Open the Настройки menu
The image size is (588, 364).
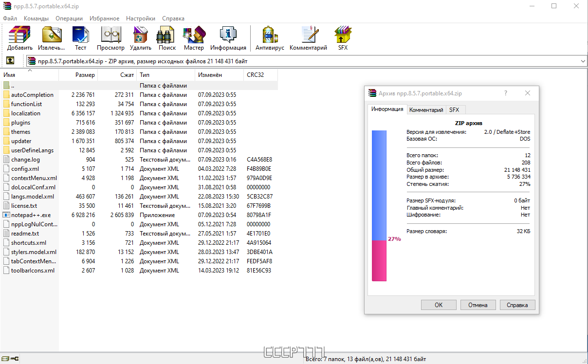141,18
